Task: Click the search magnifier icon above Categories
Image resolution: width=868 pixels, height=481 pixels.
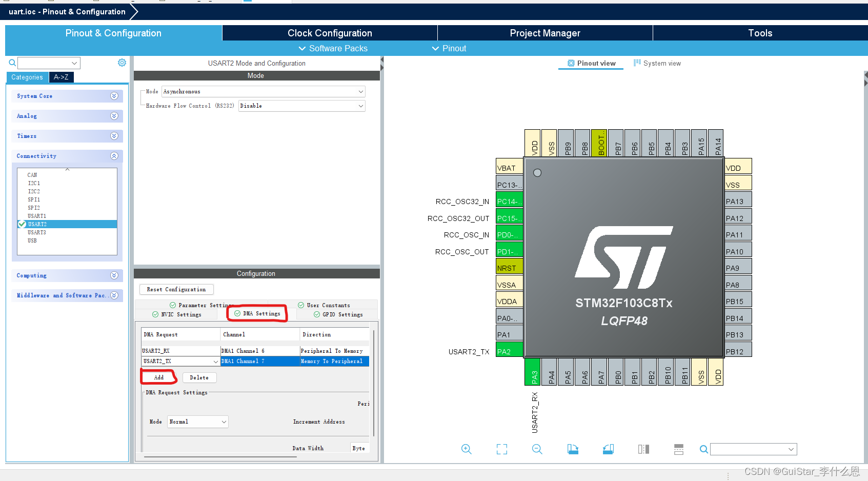Action: click(12, 63)
